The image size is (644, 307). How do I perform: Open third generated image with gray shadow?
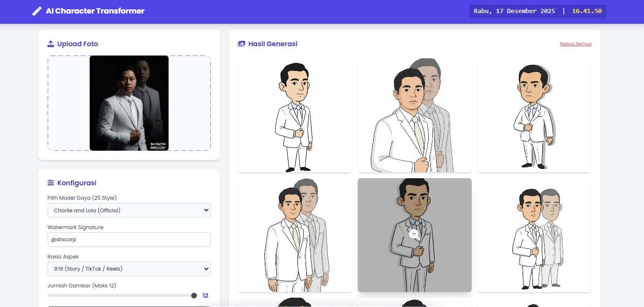534,115
